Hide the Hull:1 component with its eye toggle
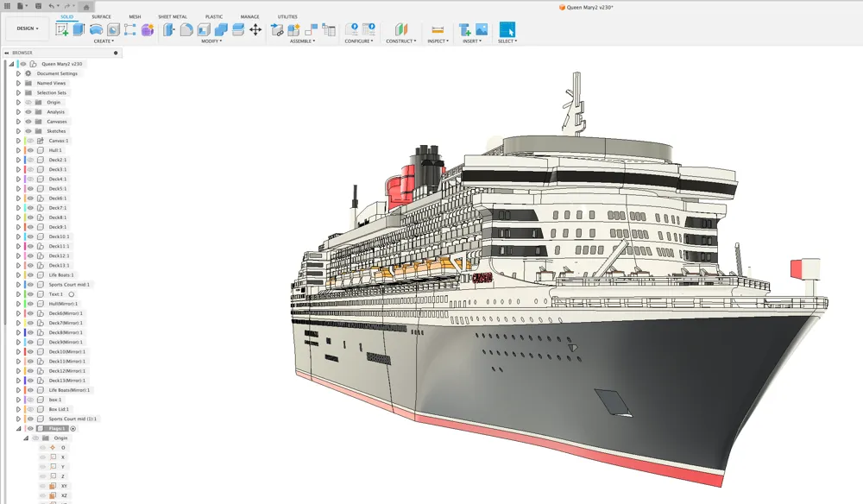The height and width of the screenshot is (504, 863). pyautogui.click(x=30, y=149)
